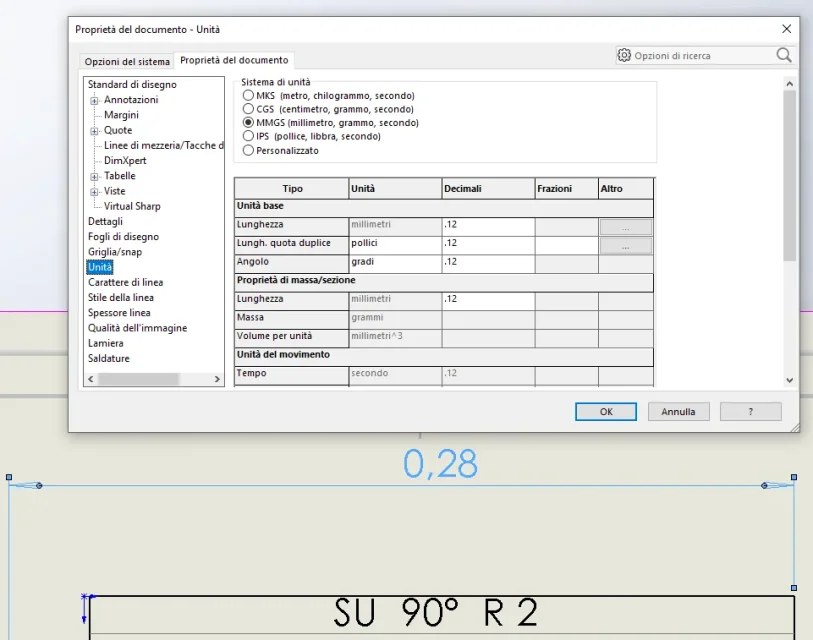Click the Annulla button

pos(678,411)
